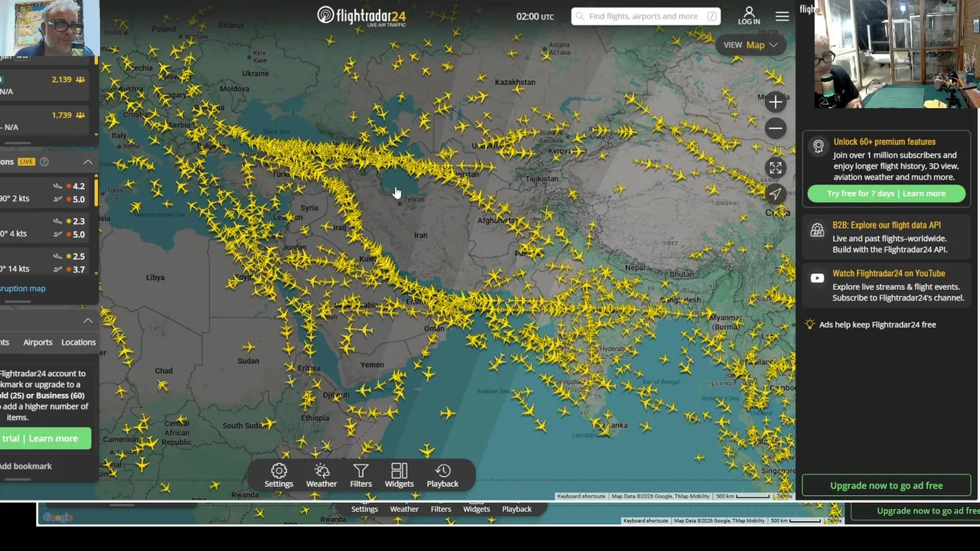980x551 pixels.
Task: Click the fully visible Upgrade now to go ad free button
Action: click(x=887, y=485)
